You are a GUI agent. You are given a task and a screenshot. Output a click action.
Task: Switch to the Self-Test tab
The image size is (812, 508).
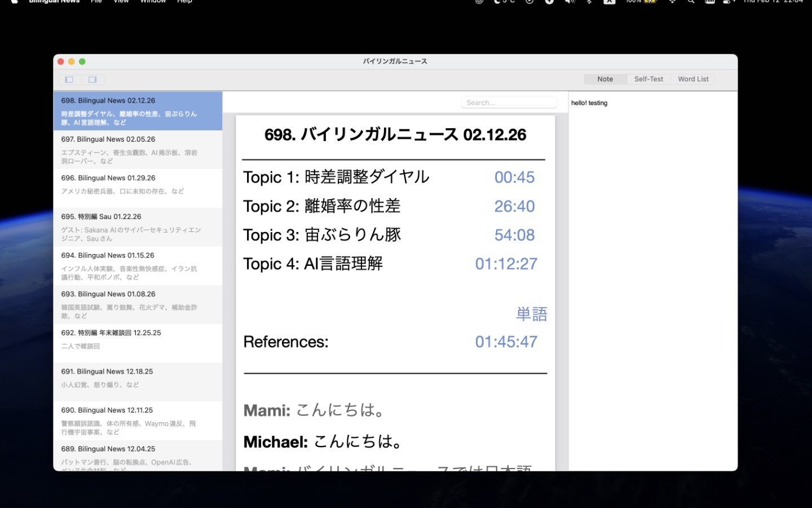(x=648, y=79)
